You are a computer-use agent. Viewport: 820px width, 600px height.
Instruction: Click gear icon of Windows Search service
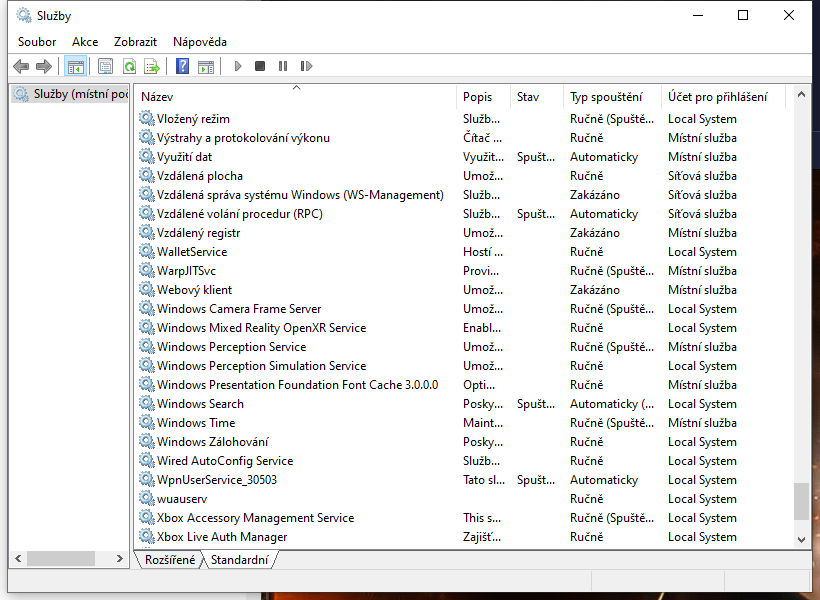pyautogui.click(x=147, y=403)
